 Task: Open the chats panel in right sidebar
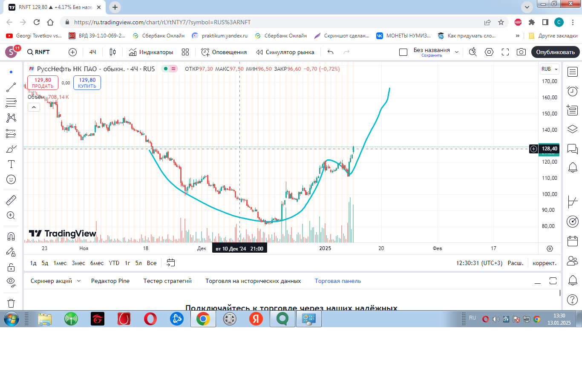573,149
